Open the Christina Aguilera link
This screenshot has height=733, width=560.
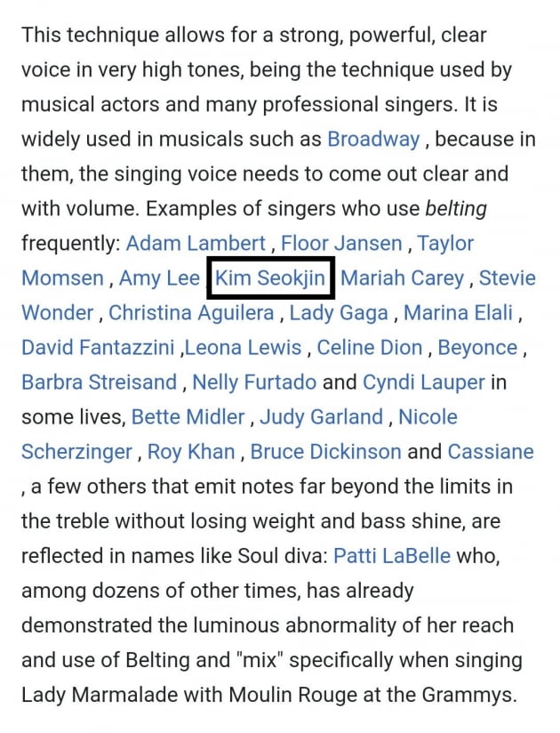pyautogui.click(x=191, y=313)
